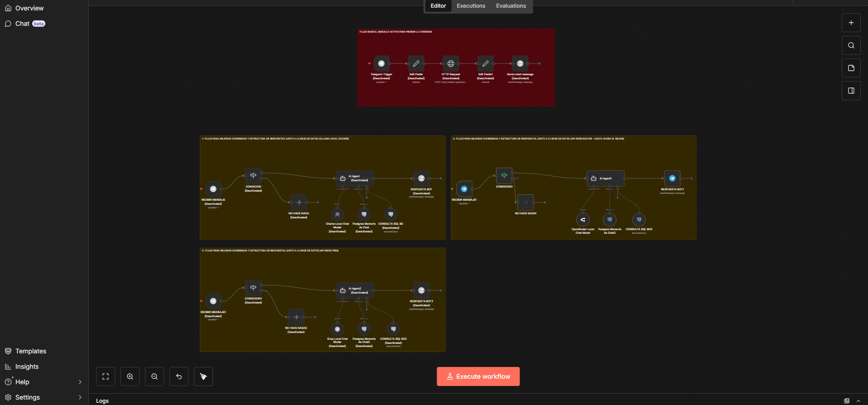The width and height of the screenshot is (868, 405).
Task: Open Templates in the sidebar
Action: pyautogui.click(x=31, y=351)
